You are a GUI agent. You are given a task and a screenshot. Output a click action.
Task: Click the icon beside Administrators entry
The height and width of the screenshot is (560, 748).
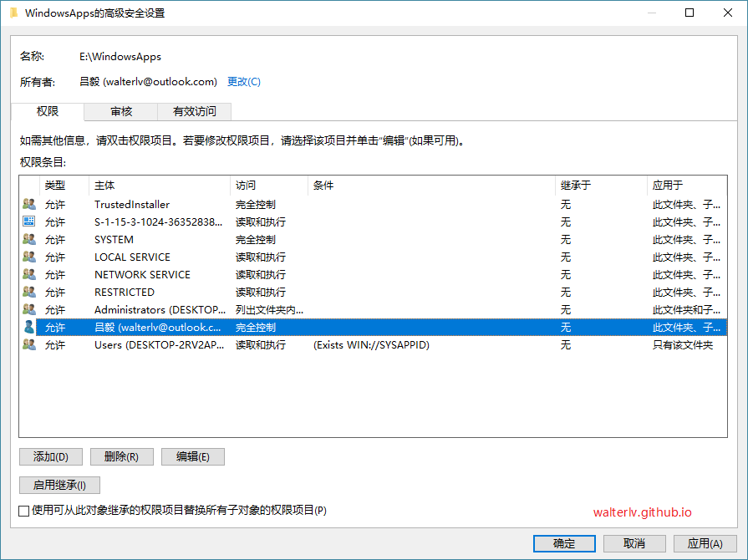[x=28, y=309]
